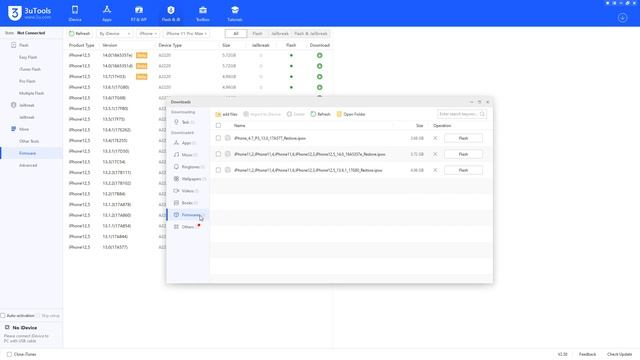Flash the 13.6.1_17G80 restore firmware
This screenshot has height=360, width=640.
[x=463, y=170]
